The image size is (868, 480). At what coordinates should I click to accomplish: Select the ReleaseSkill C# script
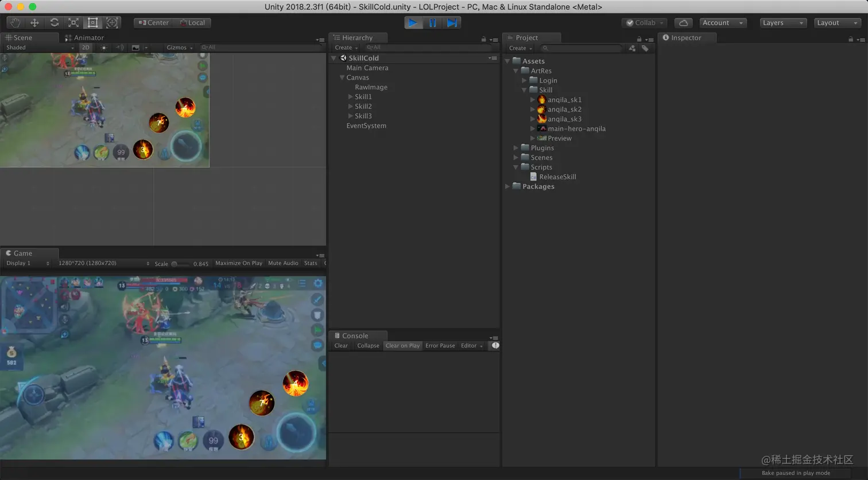(x=553, y=177)
